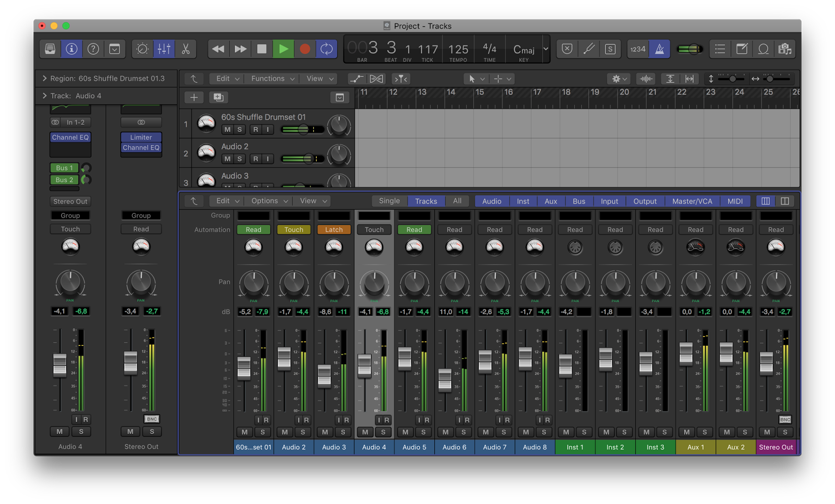The width and height of the screenshot is (835, 504).
Task: Open the Media browser icon
Action: pos(785,49)
